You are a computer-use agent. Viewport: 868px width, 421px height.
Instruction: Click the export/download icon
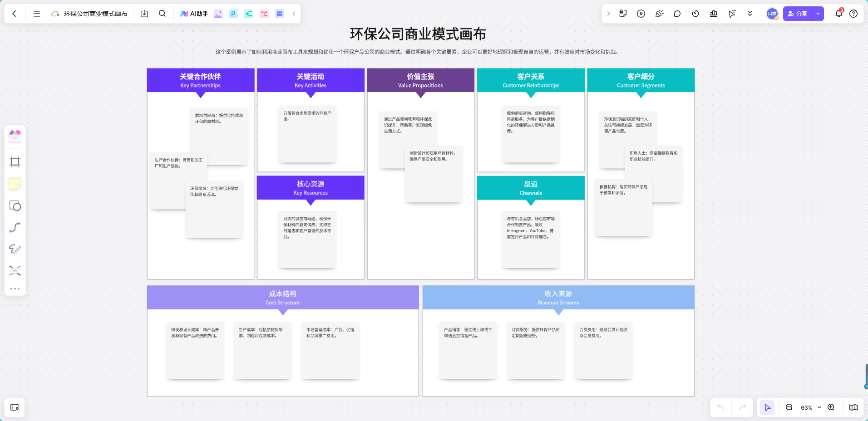[144, 14]
